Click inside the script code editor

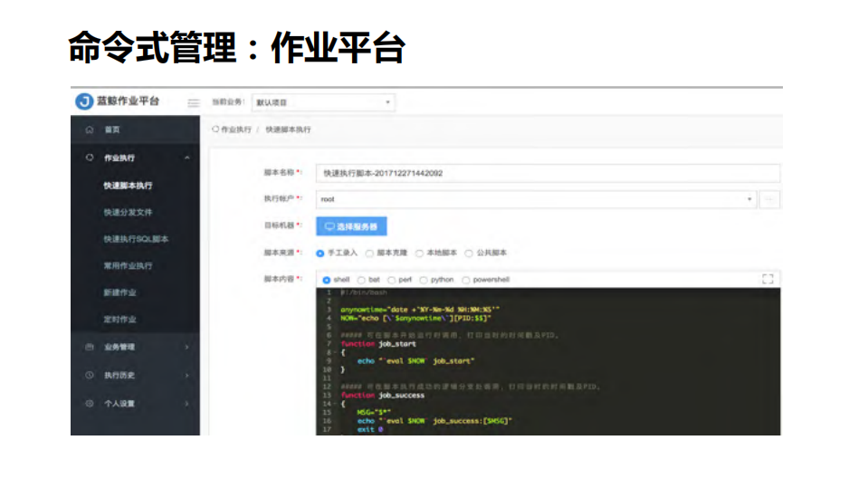point(548,361)
